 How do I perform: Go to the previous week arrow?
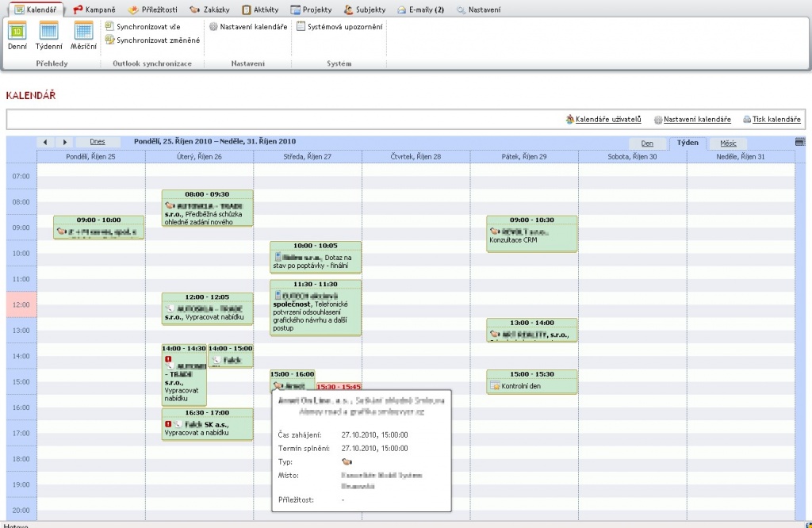point(45,142)
